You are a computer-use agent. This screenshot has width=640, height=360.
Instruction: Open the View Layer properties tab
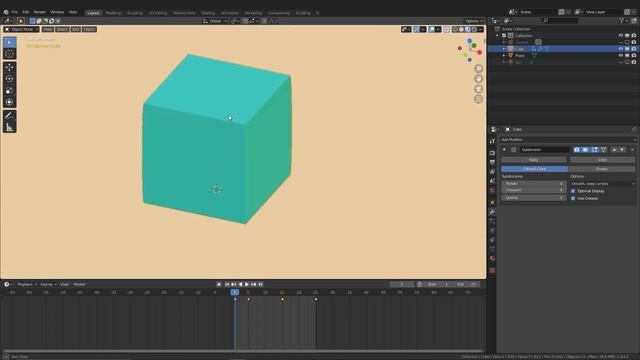(492, 172)
